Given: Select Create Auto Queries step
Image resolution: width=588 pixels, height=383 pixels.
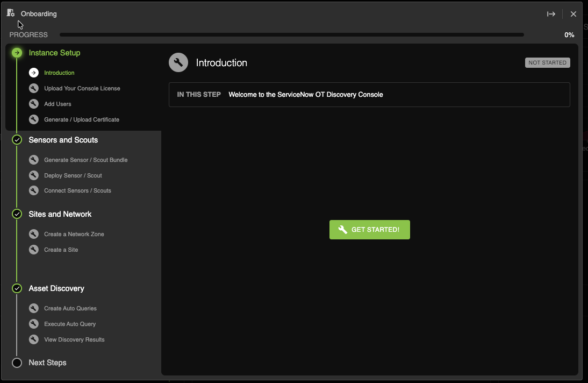Looking at the screenshot, I should click(70, 308).
